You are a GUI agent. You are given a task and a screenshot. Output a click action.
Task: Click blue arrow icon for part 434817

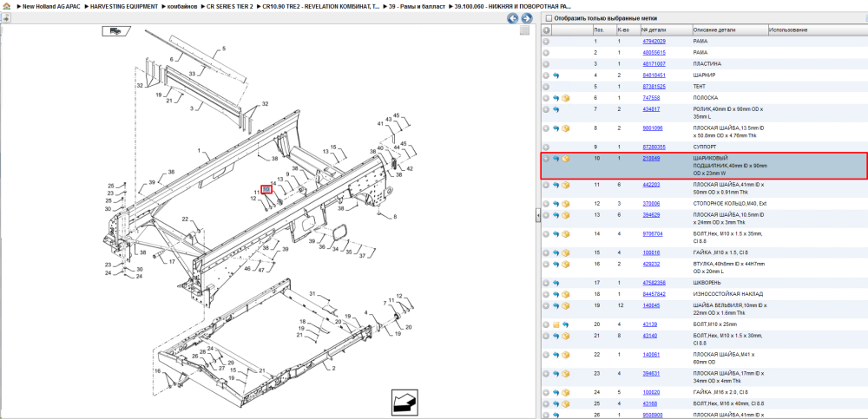556,109
